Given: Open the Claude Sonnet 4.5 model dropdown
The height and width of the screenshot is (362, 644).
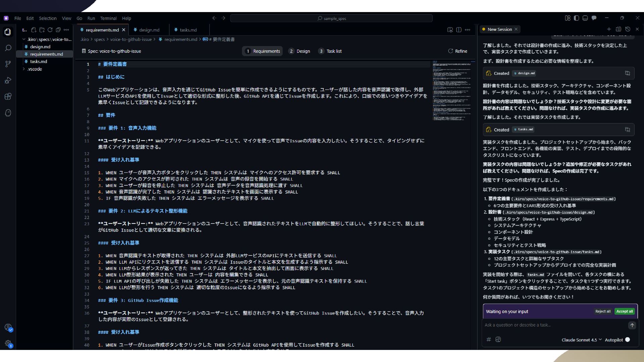Looking at the screenshot, I should click(581, 340).
